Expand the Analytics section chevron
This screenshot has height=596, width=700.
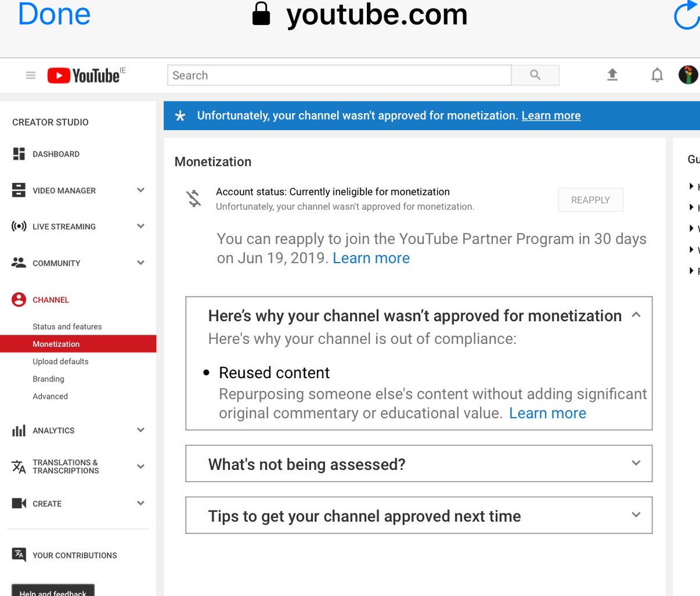pyautogui.click(x=141, y=430)
